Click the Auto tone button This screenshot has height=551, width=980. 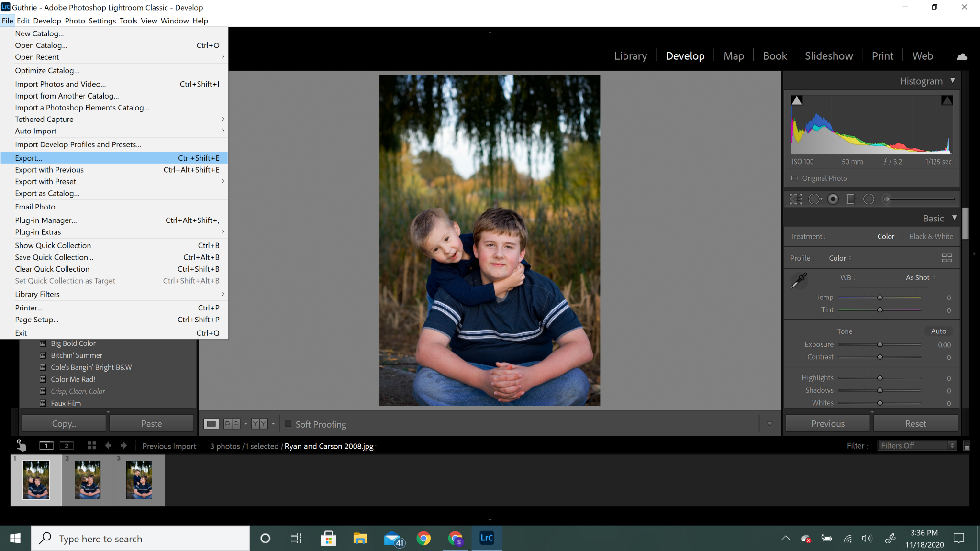click(x=938, y=331)
